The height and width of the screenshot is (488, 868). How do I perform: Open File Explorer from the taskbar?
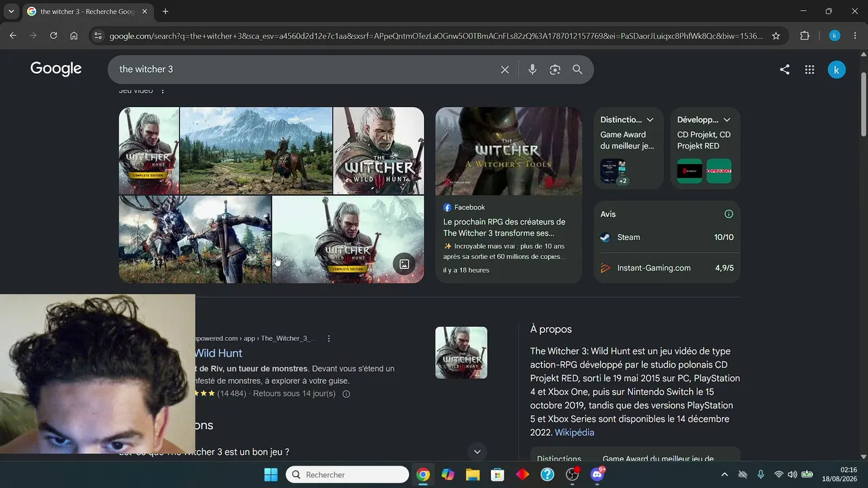(x=473, y=474)
